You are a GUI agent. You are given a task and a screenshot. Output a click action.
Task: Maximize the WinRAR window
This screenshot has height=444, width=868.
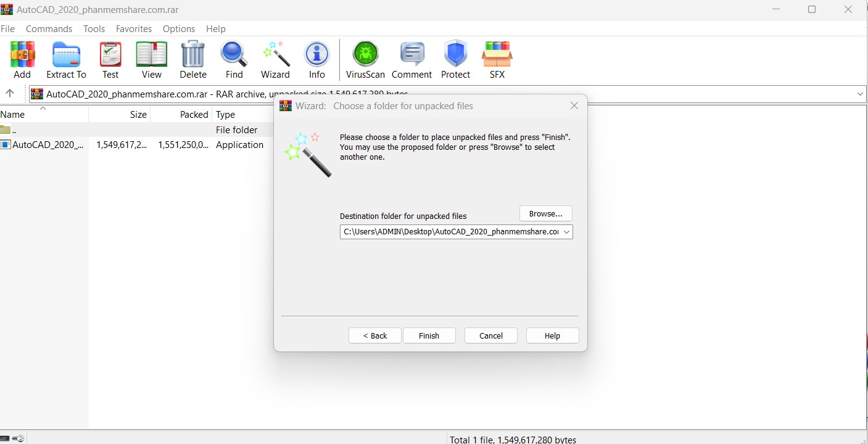point(812,9)
